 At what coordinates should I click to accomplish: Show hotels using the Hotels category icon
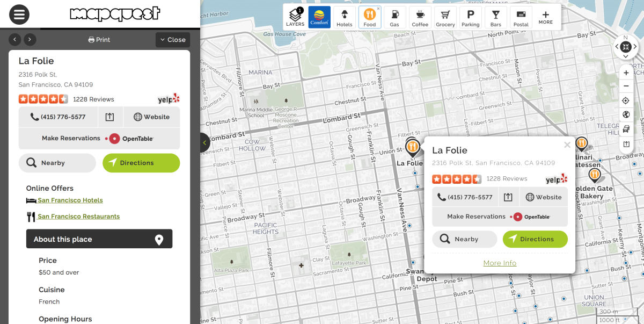[x=344, y=16]
